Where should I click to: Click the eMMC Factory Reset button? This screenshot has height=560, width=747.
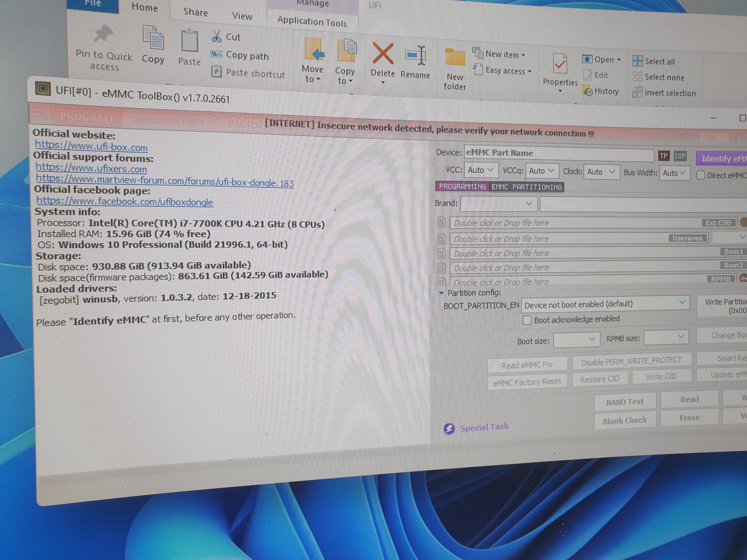point(527,382)
